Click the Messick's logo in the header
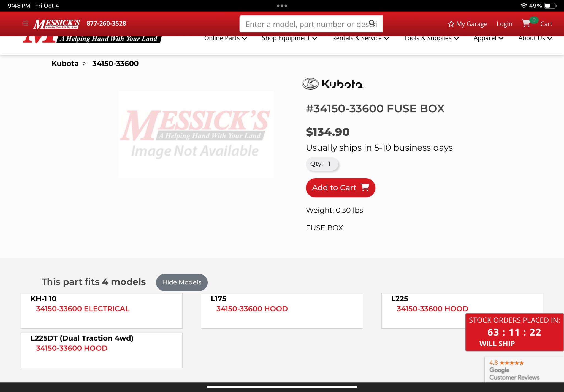The height and width of the screenshot is (392, 564). coord(57,24)
